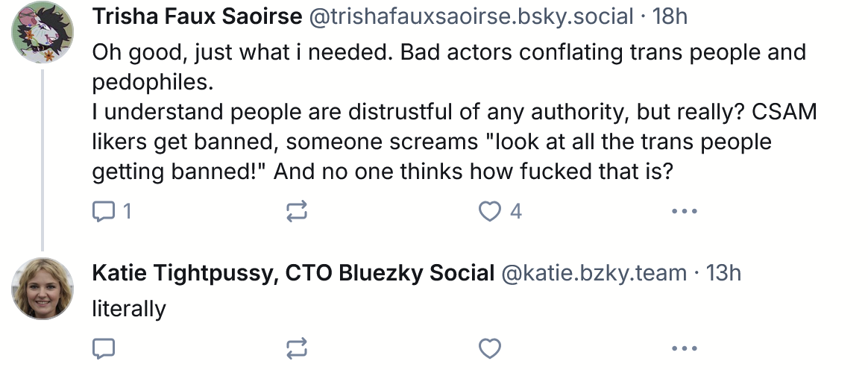Repost the "literally" reply

296,348
